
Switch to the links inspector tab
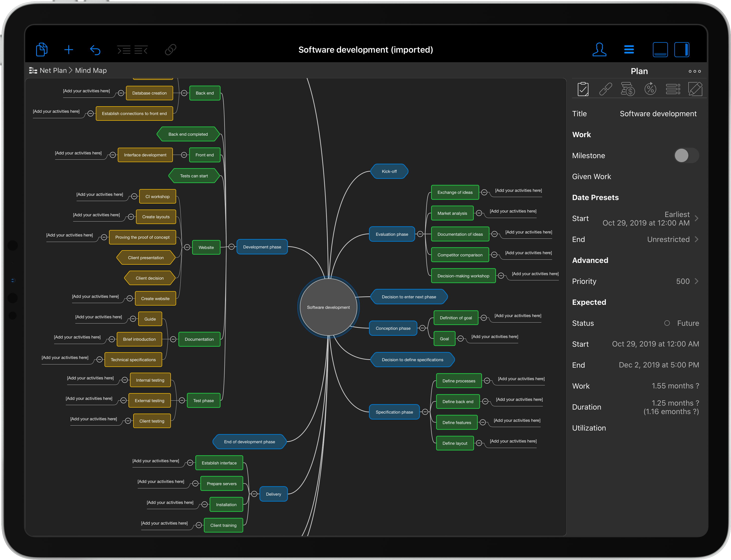[x=605, y=89]
